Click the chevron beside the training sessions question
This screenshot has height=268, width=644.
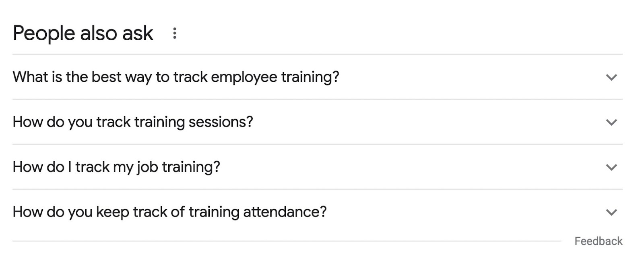click(611, 122)
